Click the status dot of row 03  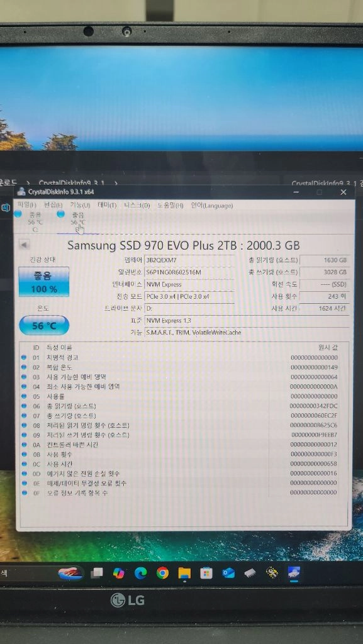(24, 377)
